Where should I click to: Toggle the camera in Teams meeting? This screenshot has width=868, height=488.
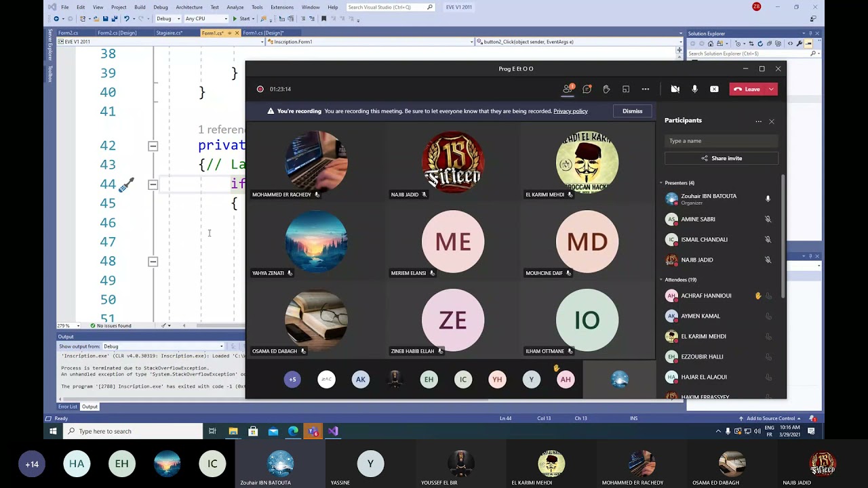pos(675,89)
